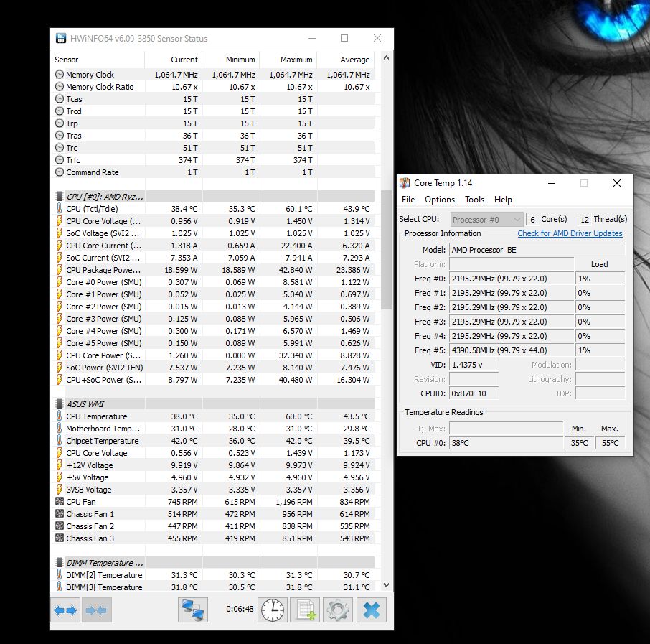650x644 pixels.
Task: Click the CPU Fan sensor icon
Action: [60, 501]
